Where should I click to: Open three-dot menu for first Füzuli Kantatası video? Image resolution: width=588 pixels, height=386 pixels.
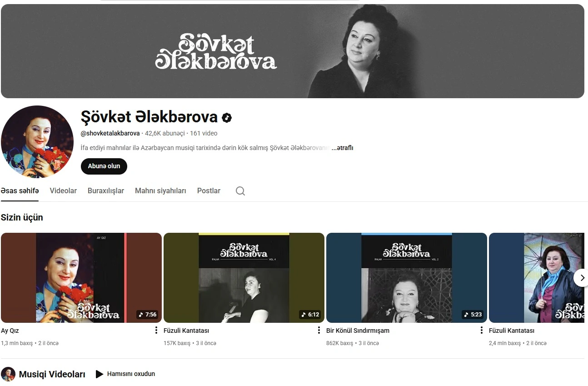click(319, 330)
